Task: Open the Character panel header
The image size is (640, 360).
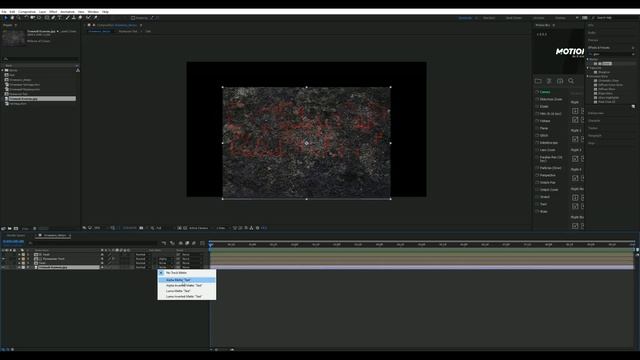Action: 594,121
